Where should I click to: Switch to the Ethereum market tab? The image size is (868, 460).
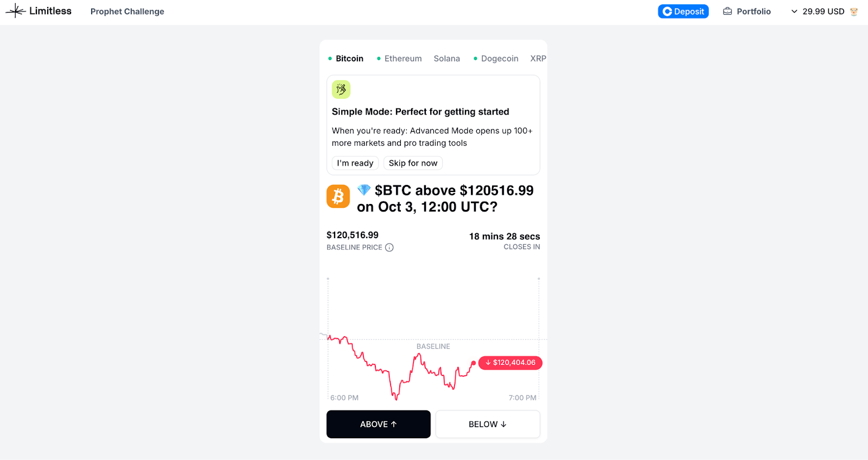(403, 59)
